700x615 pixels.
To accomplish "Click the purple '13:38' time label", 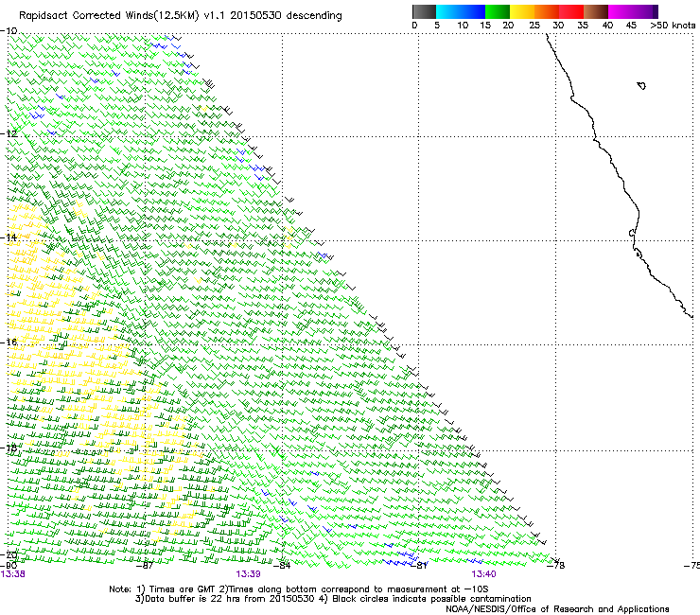I will 13,574.
